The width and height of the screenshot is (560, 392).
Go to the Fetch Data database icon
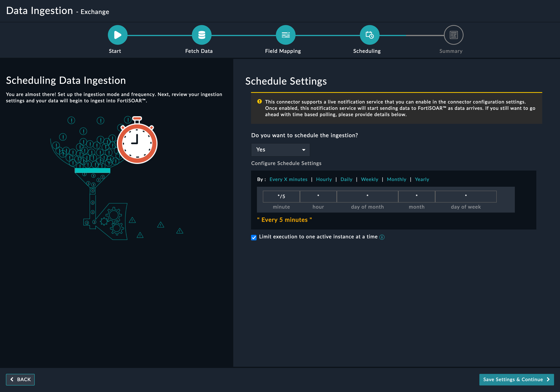202,35
